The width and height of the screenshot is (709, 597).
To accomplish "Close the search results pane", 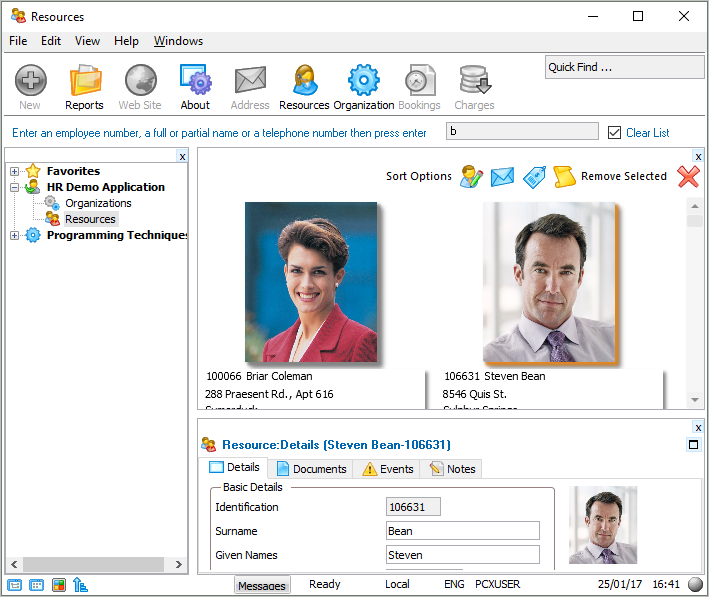I will pos(698,156).
